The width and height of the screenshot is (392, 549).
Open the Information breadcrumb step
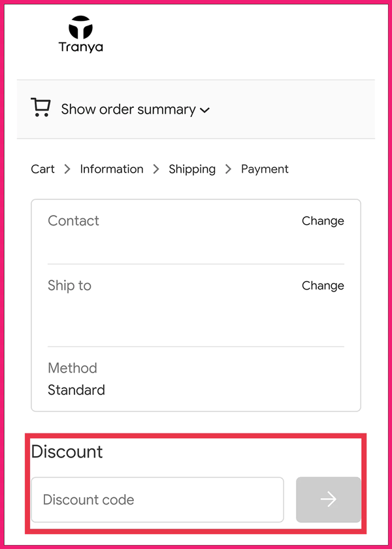click(x=112, y=169)
